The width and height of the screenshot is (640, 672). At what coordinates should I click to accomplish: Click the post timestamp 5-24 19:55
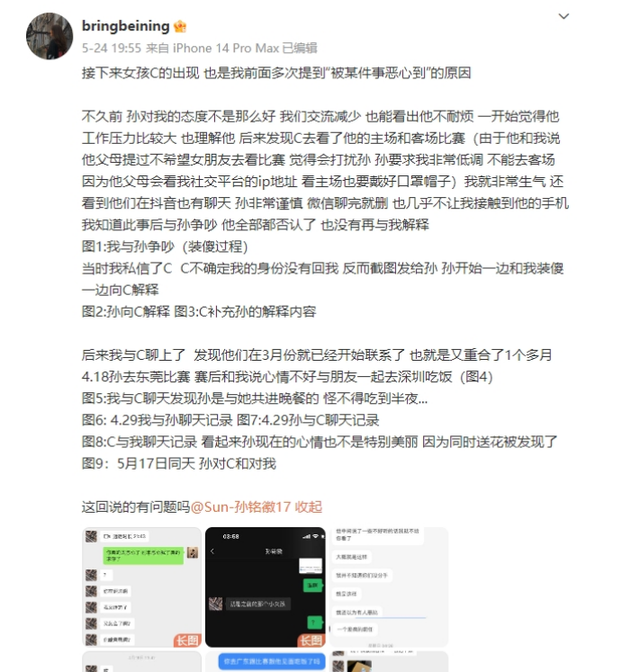(111, 48)
